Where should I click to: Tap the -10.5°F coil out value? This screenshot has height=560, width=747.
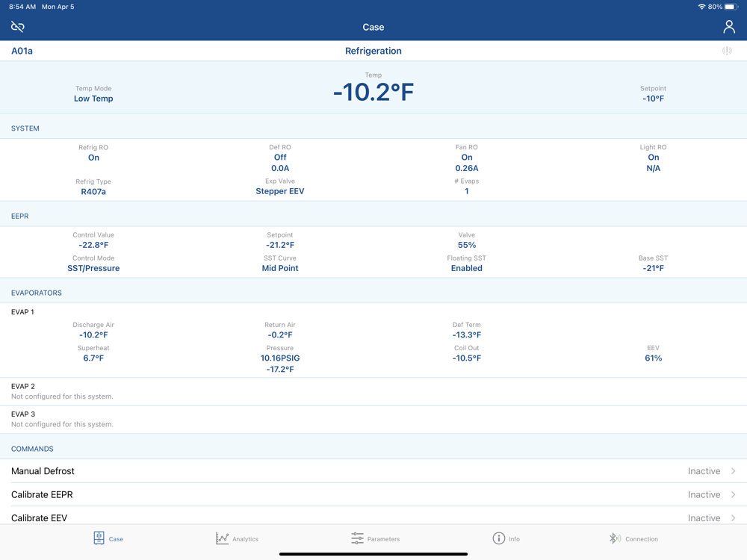coord(467,358)
